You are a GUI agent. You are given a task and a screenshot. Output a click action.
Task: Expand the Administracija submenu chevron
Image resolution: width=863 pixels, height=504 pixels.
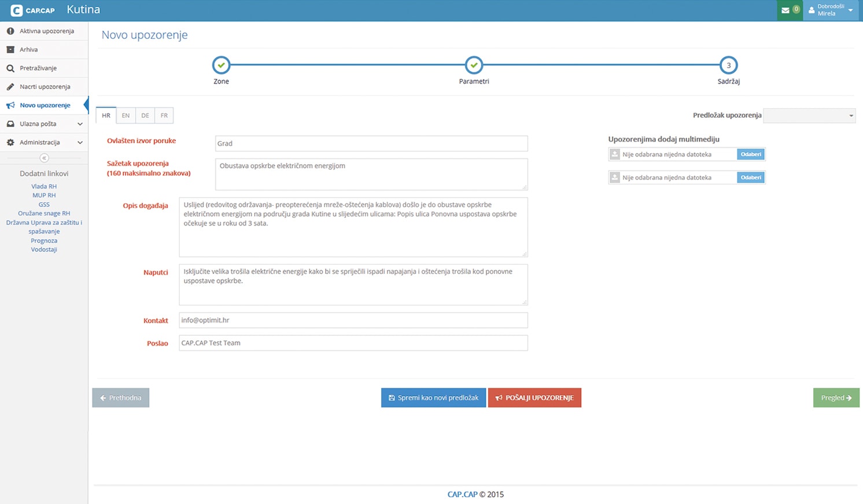(x=80, y=142)
